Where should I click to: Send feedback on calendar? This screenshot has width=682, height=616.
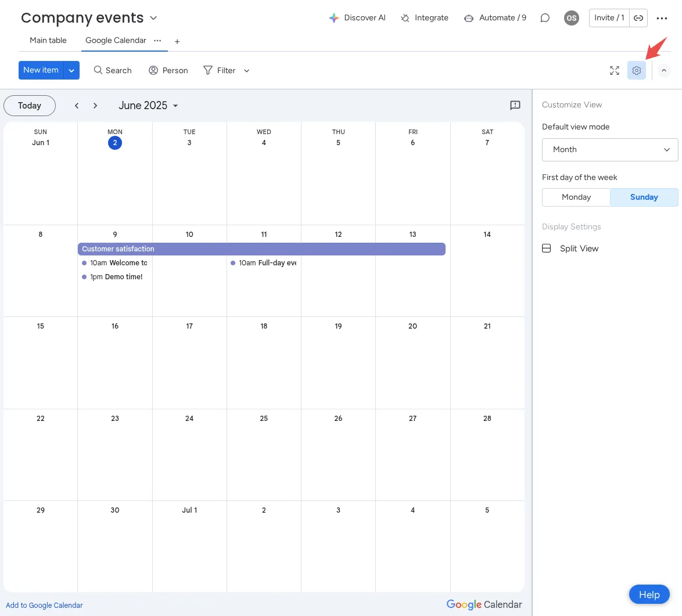[515, 105]
